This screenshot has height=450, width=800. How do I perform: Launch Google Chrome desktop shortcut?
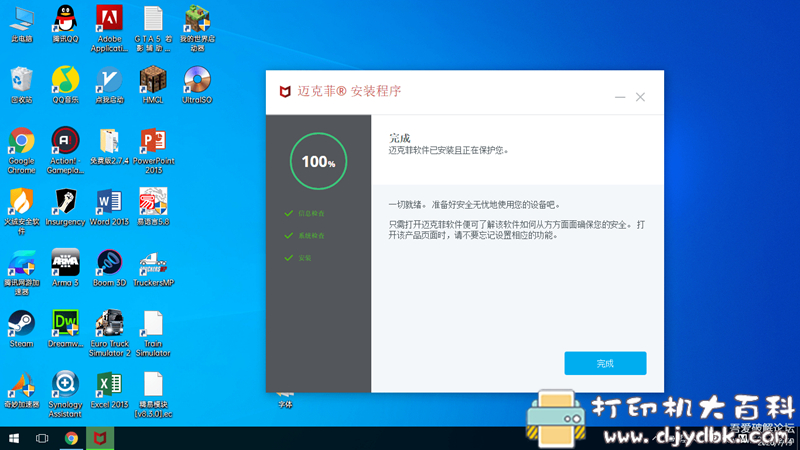click(x=21, y=151)
